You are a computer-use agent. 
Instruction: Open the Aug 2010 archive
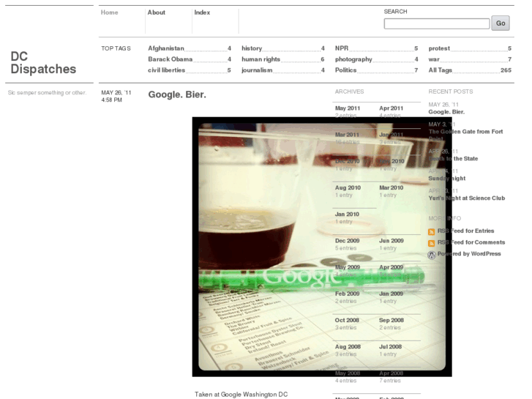point(348,187)
